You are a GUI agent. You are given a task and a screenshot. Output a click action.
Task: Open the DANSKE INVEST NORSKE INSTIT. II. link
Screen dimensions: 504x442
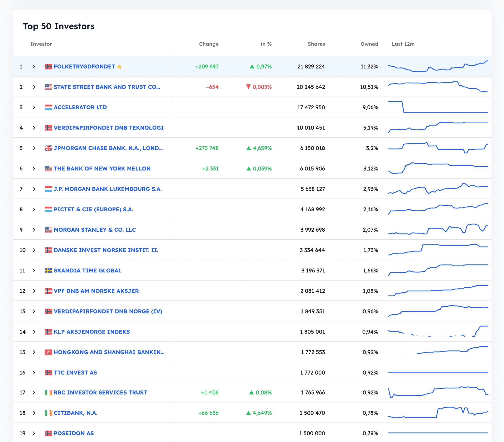(106, 250)
